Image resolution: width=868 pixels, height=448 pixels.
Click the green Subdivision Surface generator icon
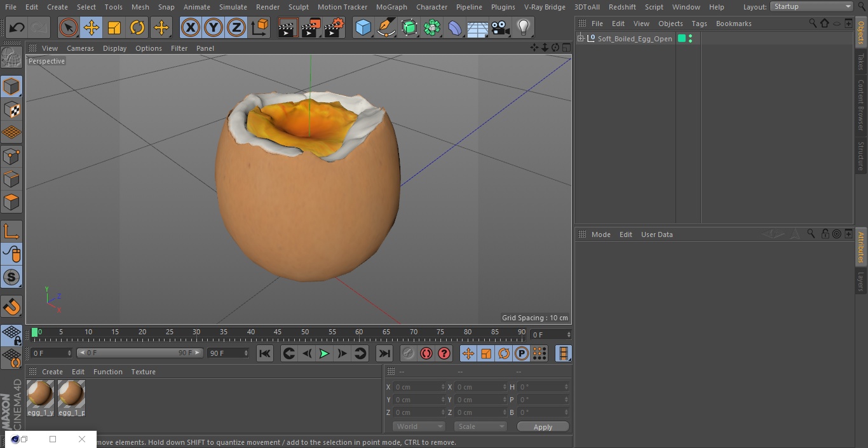pos(409,27)
